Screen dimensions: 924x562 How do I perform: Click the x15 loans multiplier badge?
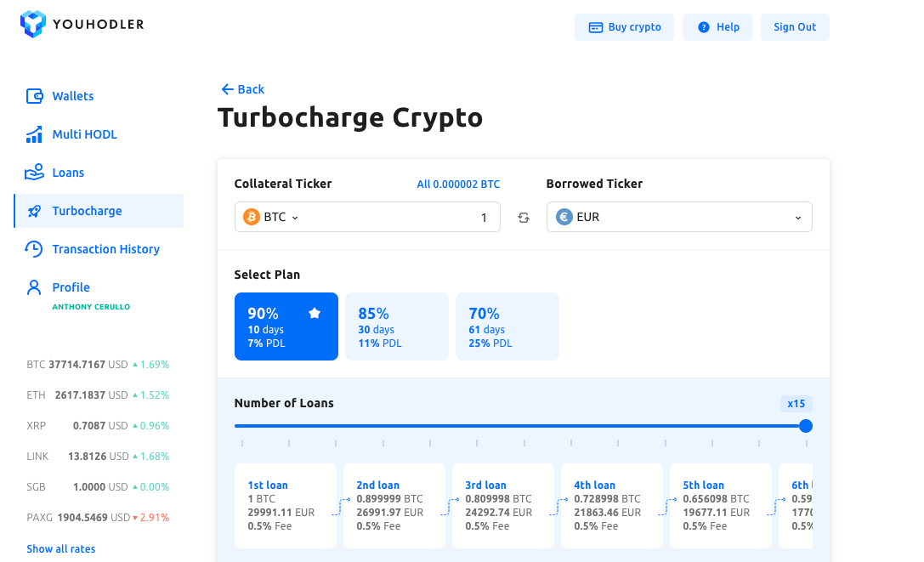796,403
